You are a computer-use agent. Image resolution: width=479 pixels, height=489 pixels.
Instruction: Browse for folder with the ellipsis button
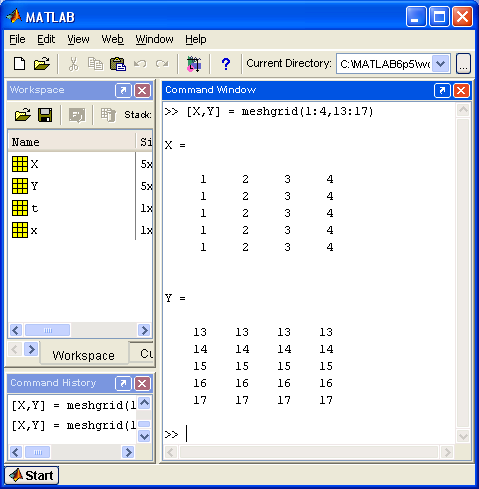pyautogui.click(x=463, y=63)
